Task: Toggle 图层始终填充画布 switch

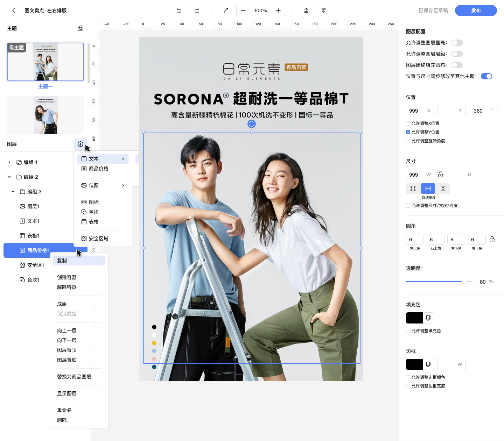Action: tap(457, 65)
